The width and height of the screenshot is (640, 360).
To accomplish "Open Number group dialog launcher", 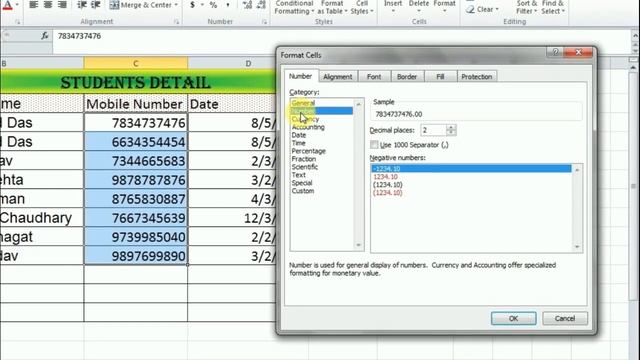I will tap(264, 22).
